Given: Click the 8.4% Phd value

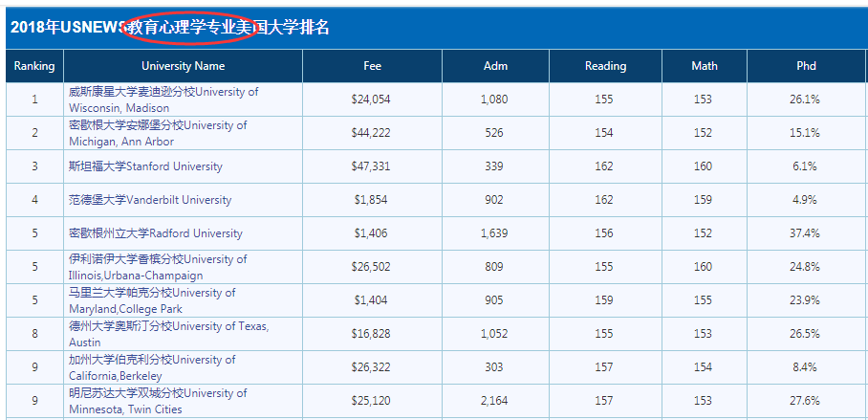Looking at the screenshot, I should (x=805, y=366).
